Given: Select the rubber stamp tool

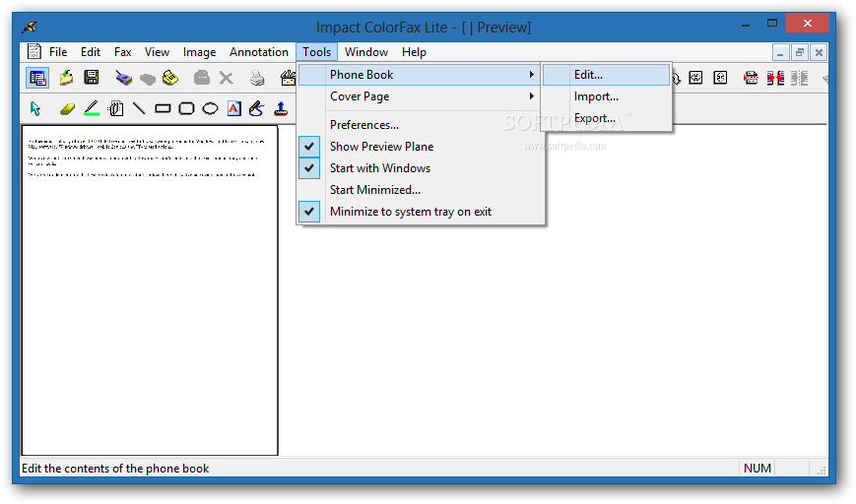Looking at the screenshot, I should coord(281,108).
